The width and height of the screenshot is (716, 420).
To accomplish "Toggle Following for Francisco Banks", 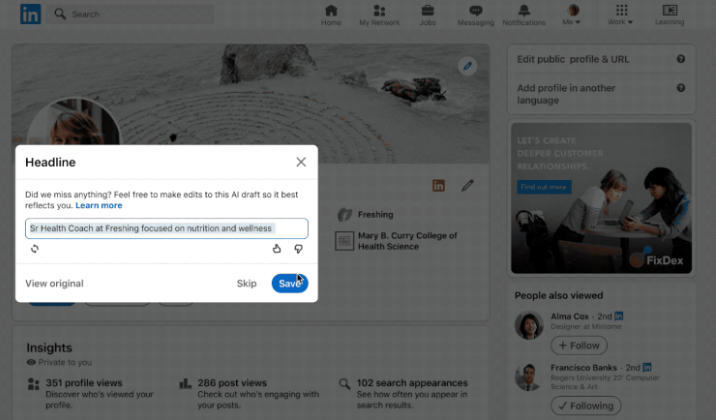I will (585, 406).
